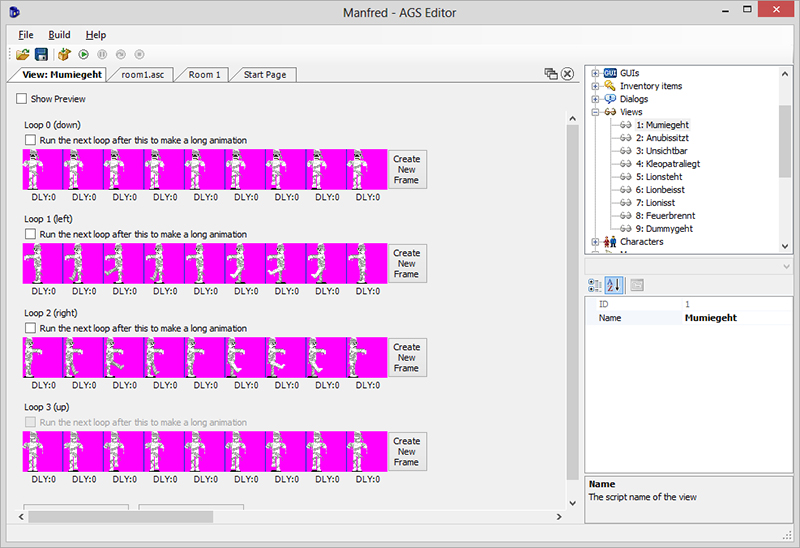The height and width of the screenshot is (548, 800).
Task: Click the Build package icon in toolbar
Action: pos(64,54)
